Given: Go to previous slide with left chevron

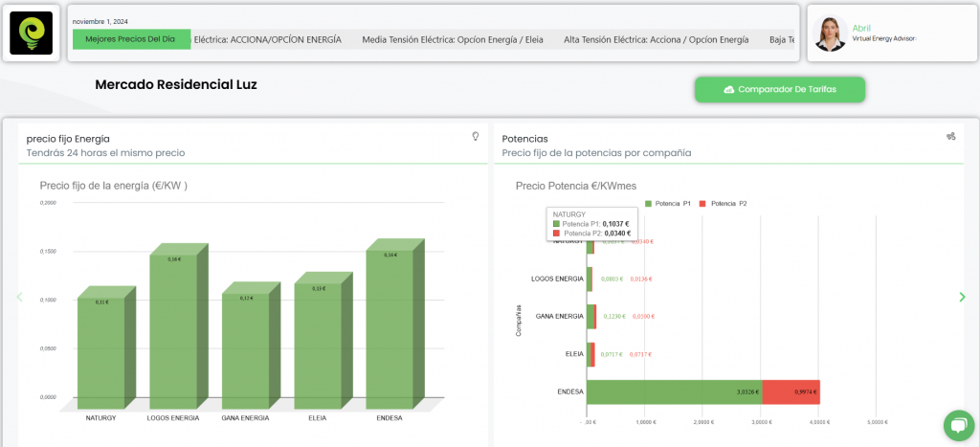Looking at the screenshot, I should point(19,297).
